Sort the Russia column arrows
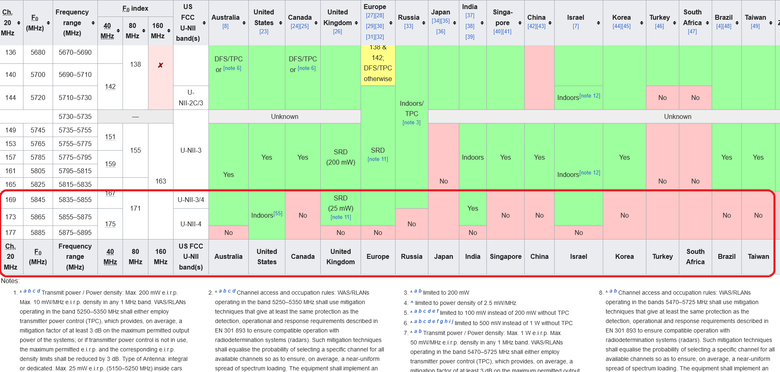The width and height of the screenshot is (780, 372). 424,23
